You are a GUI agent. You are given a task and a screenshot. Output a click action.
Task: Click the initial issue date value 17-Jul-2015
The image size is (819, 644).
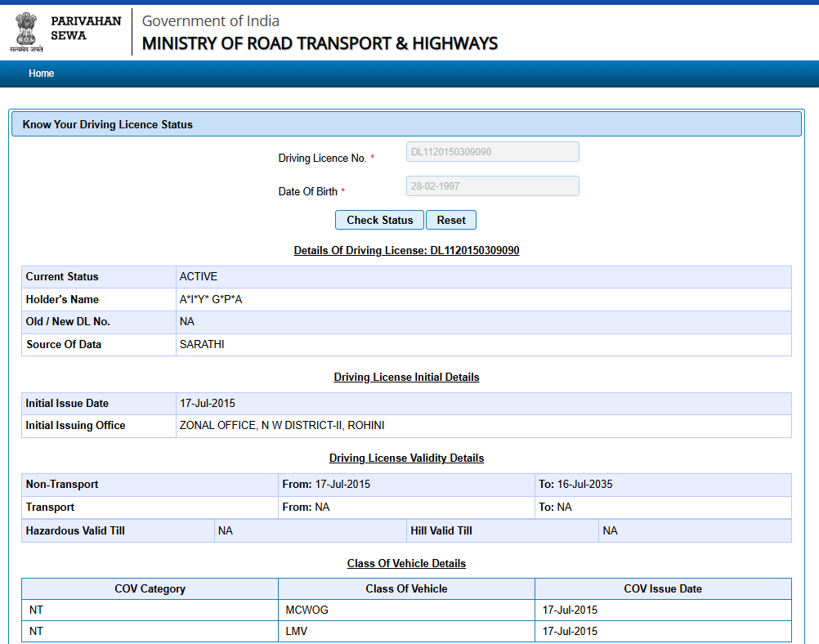(208, 403)
